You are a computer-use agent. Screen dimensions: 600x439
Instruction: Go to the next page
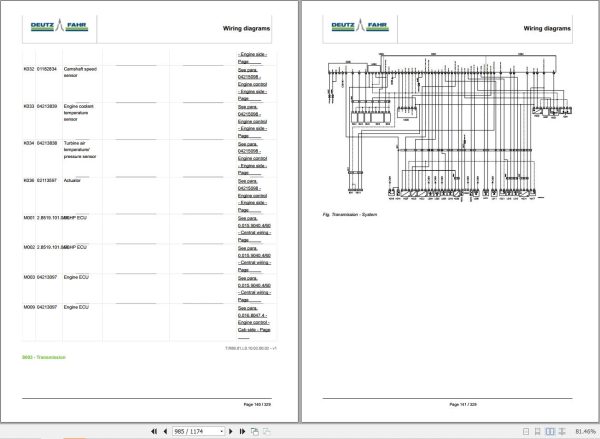[x=230, y=431]
